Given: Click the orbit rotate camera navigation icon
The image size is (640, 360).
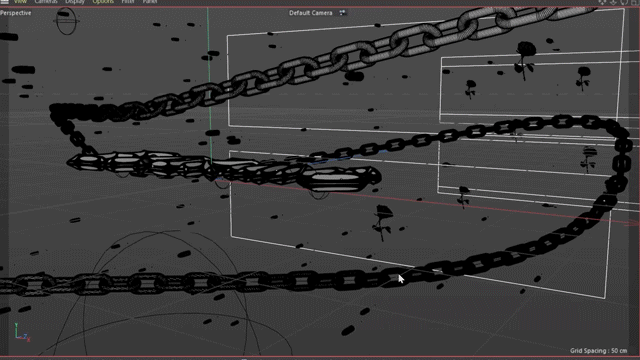Looking at the screenshot, I should (624, 2).
